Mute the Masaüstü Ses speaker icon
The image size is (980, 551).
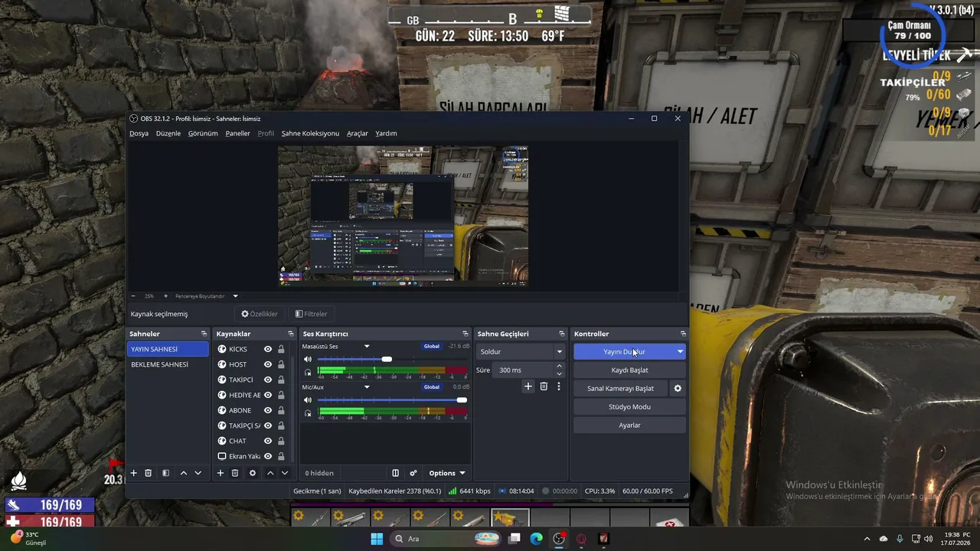(308, 359)
